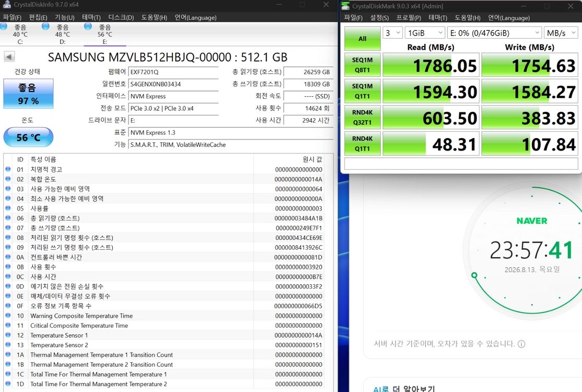The image size is (582, 392).
Task: Click the serial number field S4GENX0NB03434
Action: pos(173,84)
